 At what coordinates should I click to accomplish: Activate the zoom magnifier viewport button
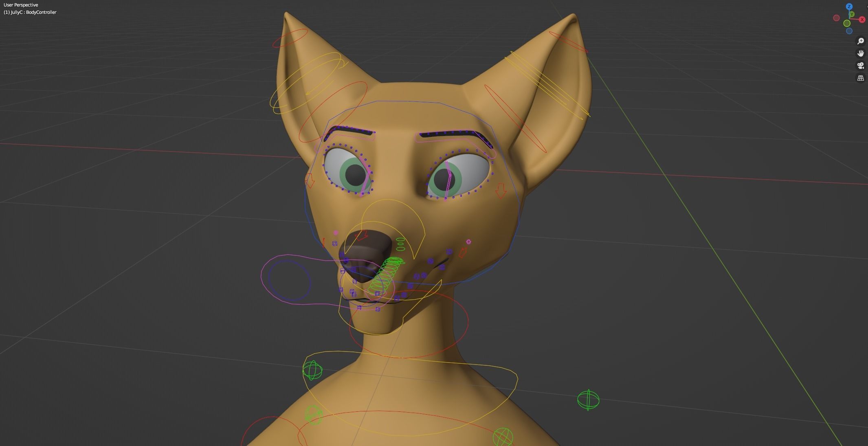click(861, 41)
